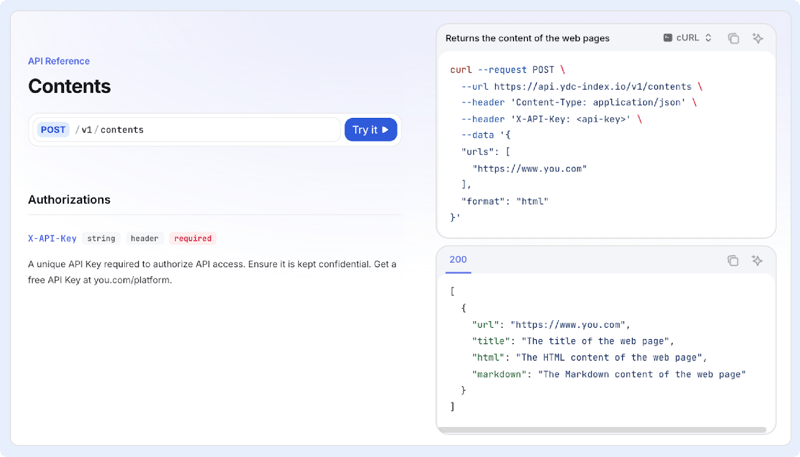800x457 pixels.
Task: Open the cURL language dropdown
Action: click(687, 38)
